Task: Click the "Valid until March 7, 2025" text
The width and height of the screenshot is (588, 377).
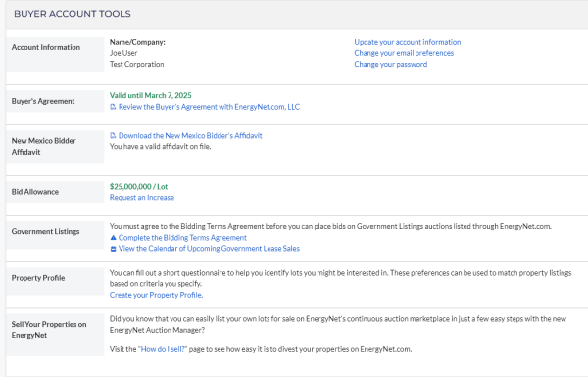Action: point(150,95)
